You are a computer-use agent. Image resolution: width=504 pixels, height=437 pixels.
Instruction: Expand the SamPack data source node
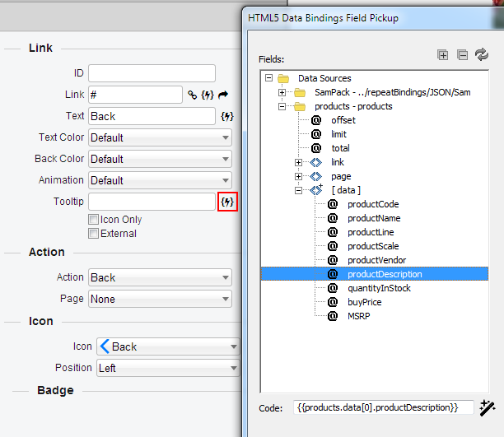pos(282,92)
